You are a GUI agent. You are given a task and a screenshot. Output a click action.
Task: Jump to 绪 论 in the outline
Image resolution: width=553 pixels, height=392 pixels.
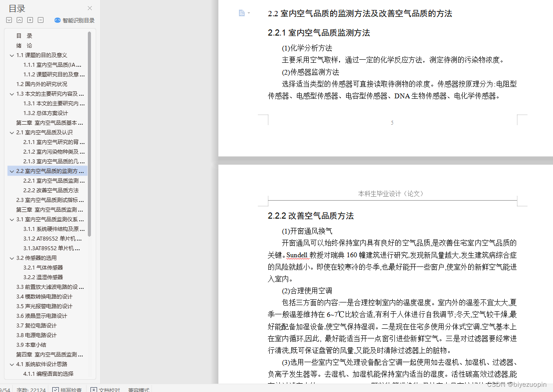24,46
